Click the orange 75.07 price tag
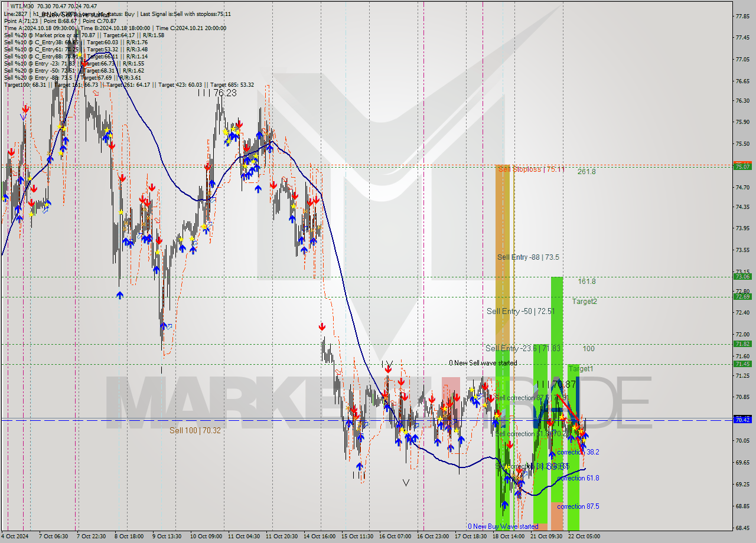 [742, 166]
